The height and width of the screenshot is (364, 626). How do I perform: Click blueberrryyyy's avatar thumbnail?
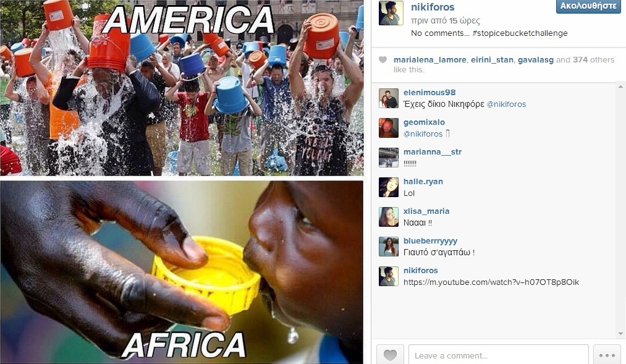pyautogui.click(x=389, y=247)
